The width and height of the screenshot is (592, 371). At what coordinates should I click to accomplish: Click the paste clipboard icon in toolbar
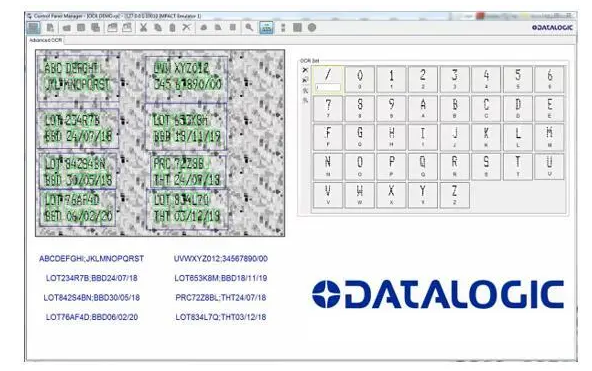tap(172, 28)
